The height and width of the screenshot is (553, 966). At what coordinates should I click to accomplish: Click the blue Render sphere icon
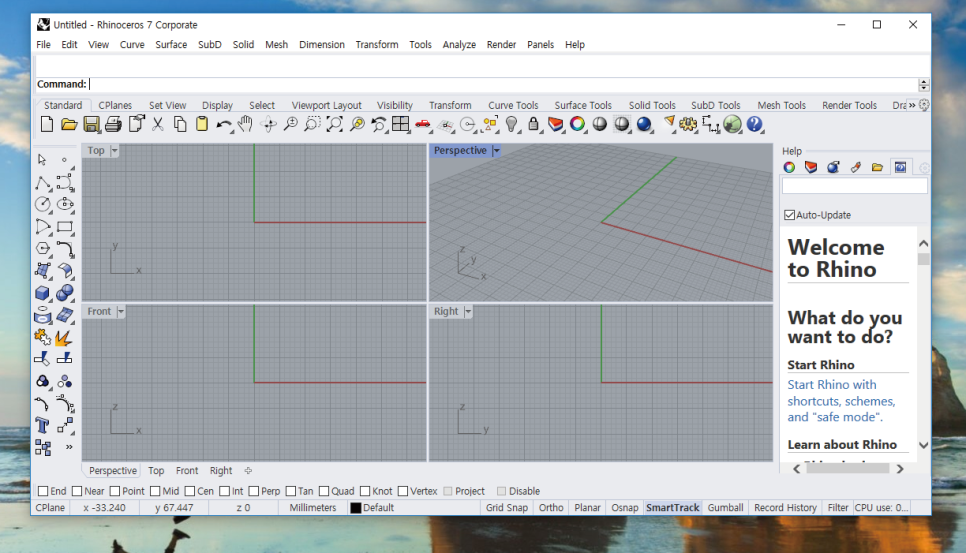click(x=644, y=124)
